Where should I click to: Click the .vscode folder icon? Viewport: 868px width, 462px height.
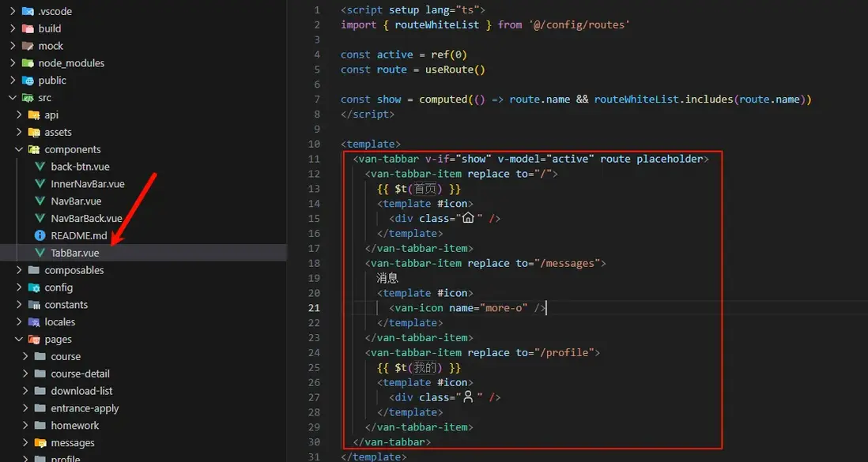[28, 11]
